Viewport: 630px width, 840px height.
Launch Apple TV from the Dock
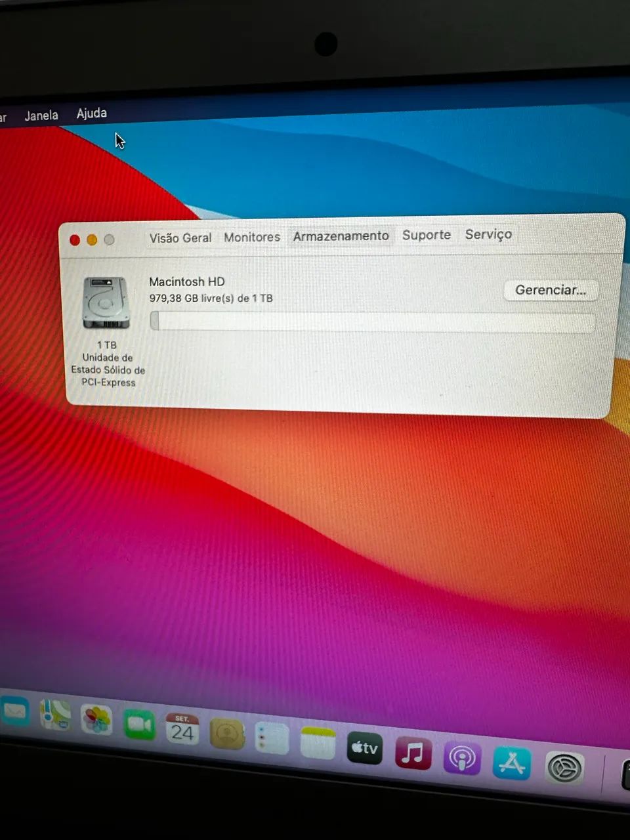(365, 748)
